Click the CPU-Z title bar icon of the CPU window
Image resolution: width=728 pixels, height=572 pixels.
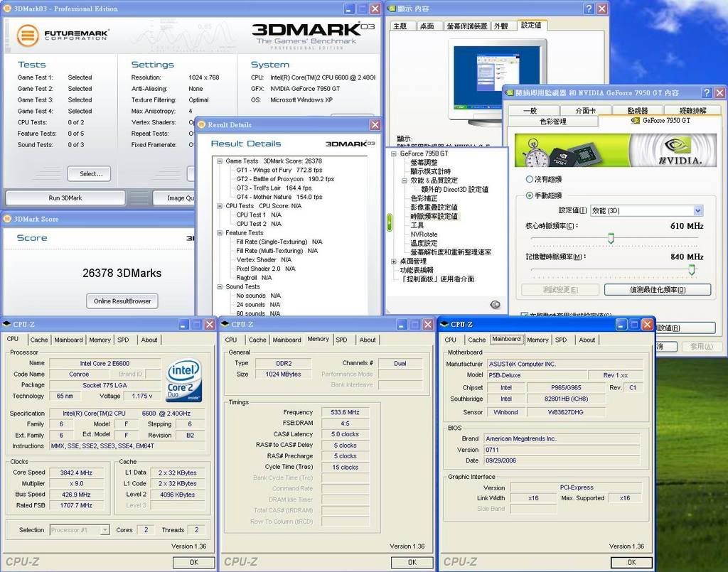[x=7, y=324]
